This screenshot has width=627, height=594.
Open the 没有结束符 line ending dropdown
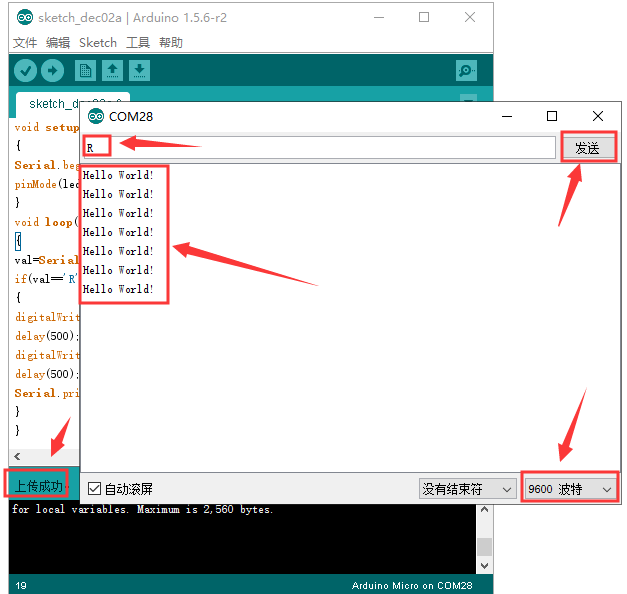(x=467, y=489)
